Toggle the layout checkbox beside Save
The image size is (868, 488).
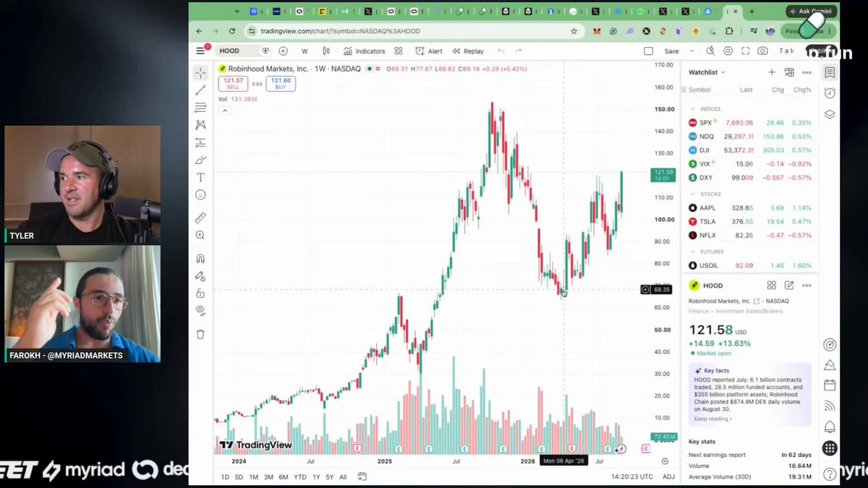click(648, 51)
